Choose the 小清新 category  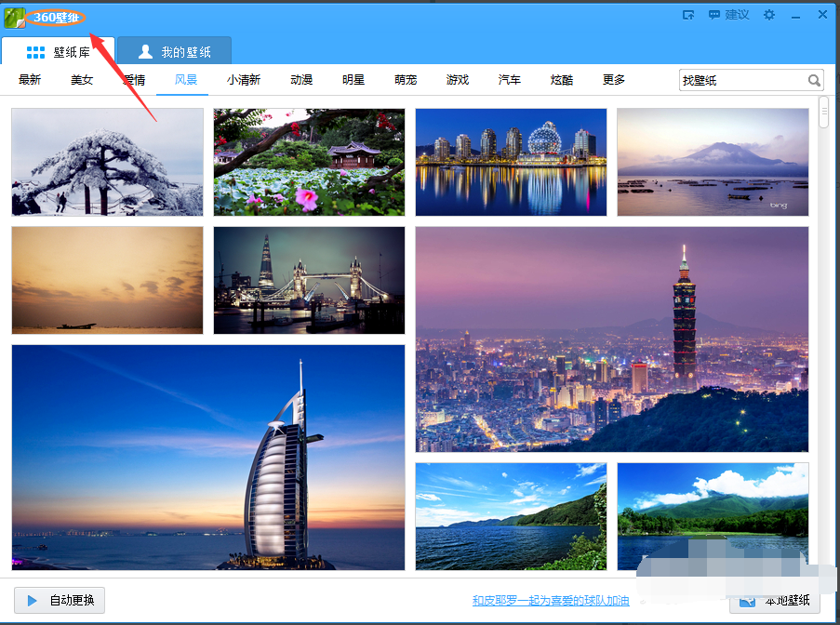[x=244, y=80]
